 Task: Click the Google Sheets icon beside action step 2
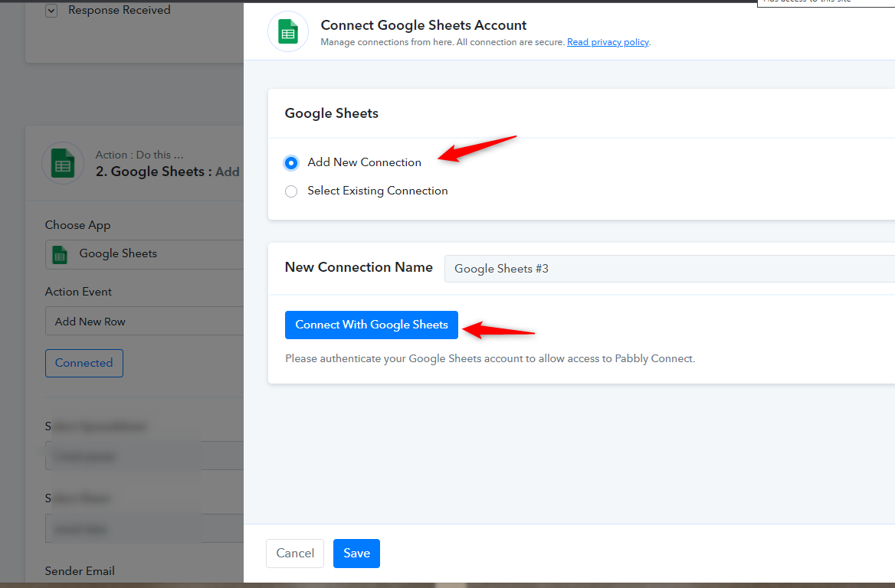tap(63, 163)
